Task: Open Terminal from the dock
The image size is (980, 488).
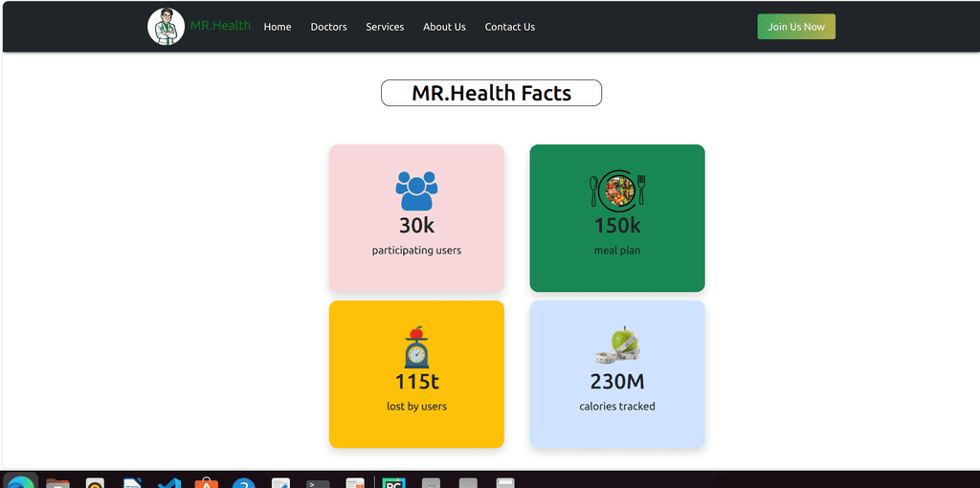Action: tap(318, 483)
